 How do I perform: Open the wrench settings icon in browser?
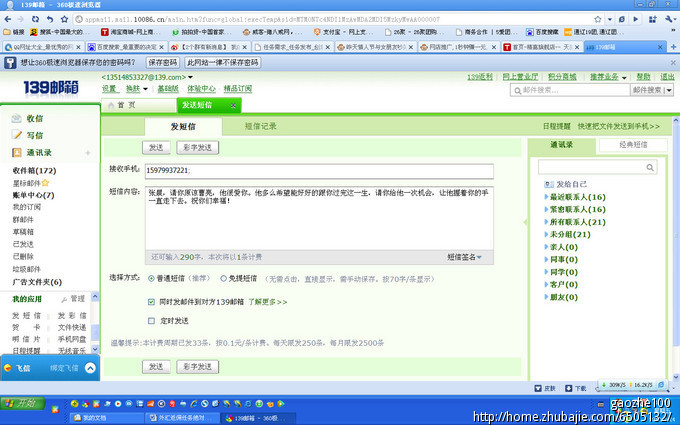coord(670,19)
